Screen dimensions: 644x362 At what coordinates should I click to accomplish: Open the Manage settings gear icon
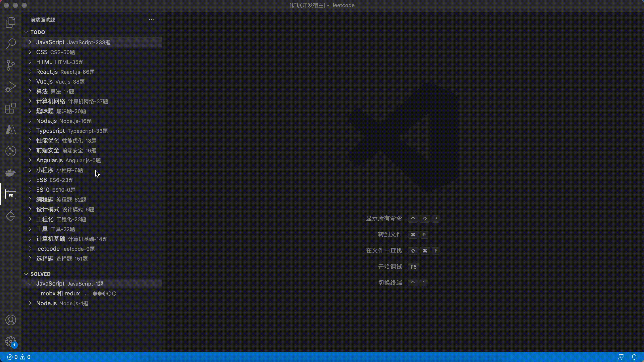pos(11,341)
